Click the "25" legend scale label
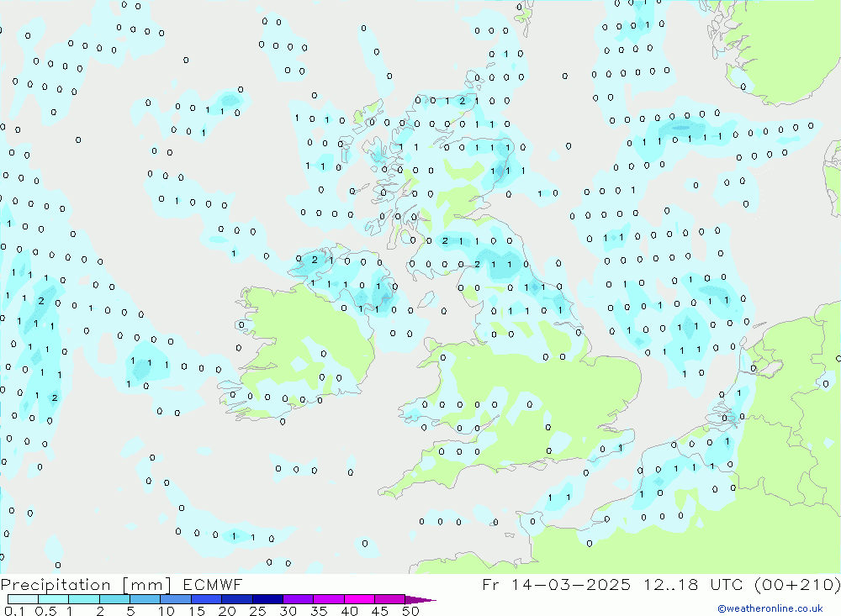 (258, 611)
